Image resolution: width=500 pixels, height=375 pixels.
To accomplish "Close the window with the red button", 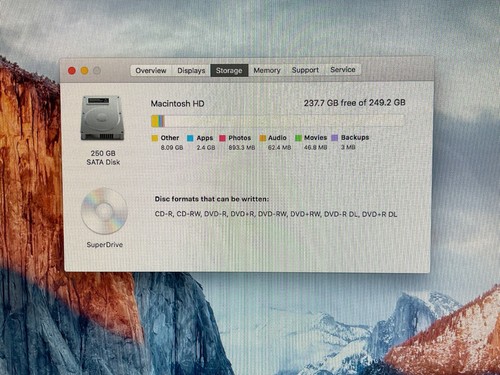I will [72, 71].
